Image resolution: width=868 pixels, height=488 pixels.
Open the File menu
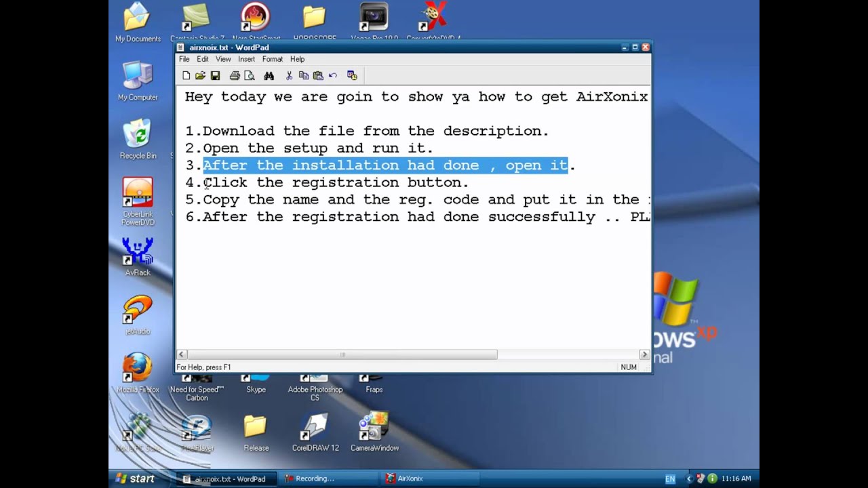pos(184,59)
